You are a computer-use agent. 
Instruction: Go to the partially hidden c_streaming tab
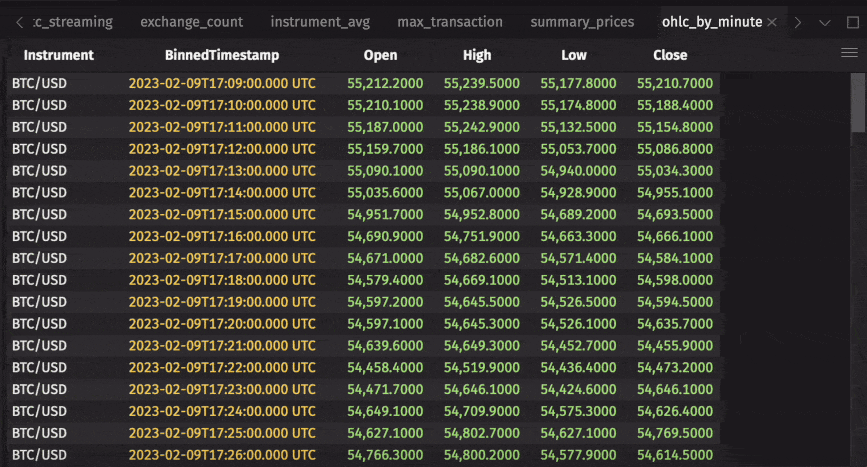[72, 22]
